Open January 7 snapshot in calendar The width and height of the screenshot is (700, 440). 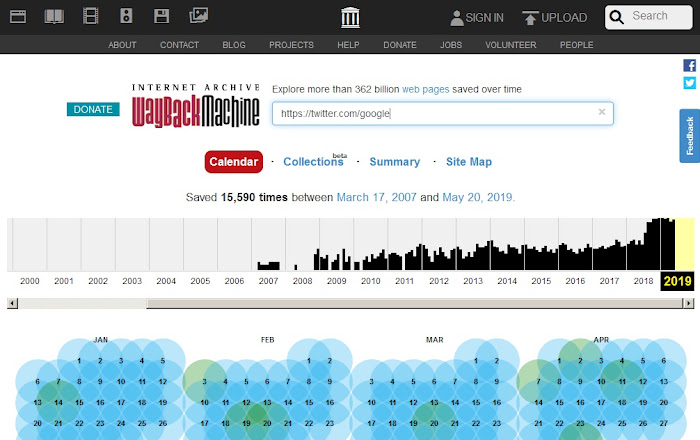click(58, 382)
